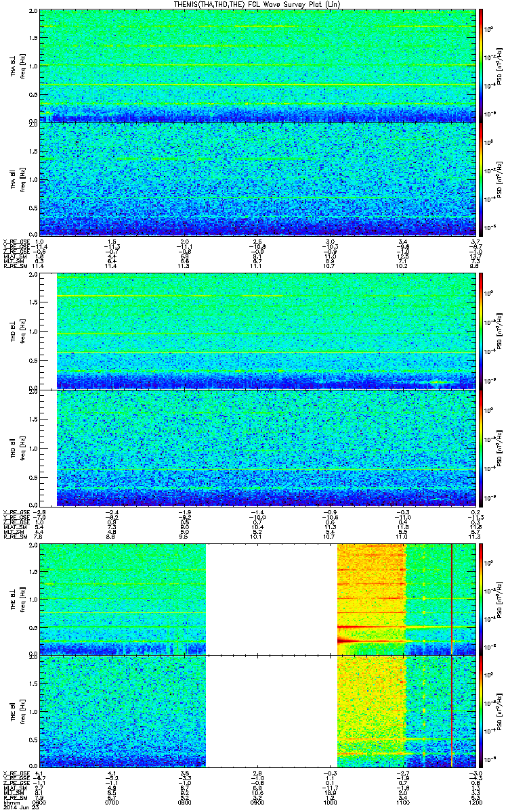This screenshot has width=508, height=812.
Task: Click the THA top panel freq [Hz] axis label
Action: tap(22, 66)
